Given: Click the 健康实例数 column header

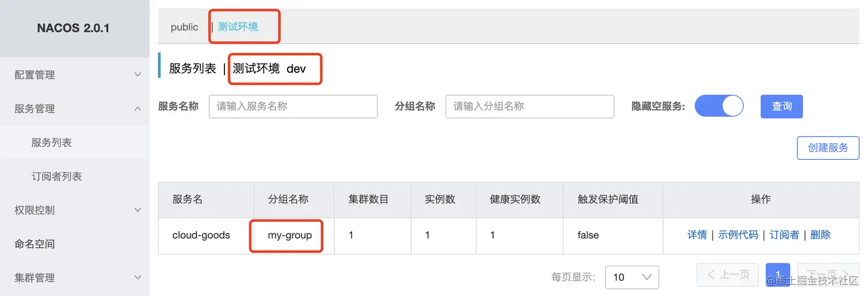Looking at the screenshot, I should click(x=520, y=199).
